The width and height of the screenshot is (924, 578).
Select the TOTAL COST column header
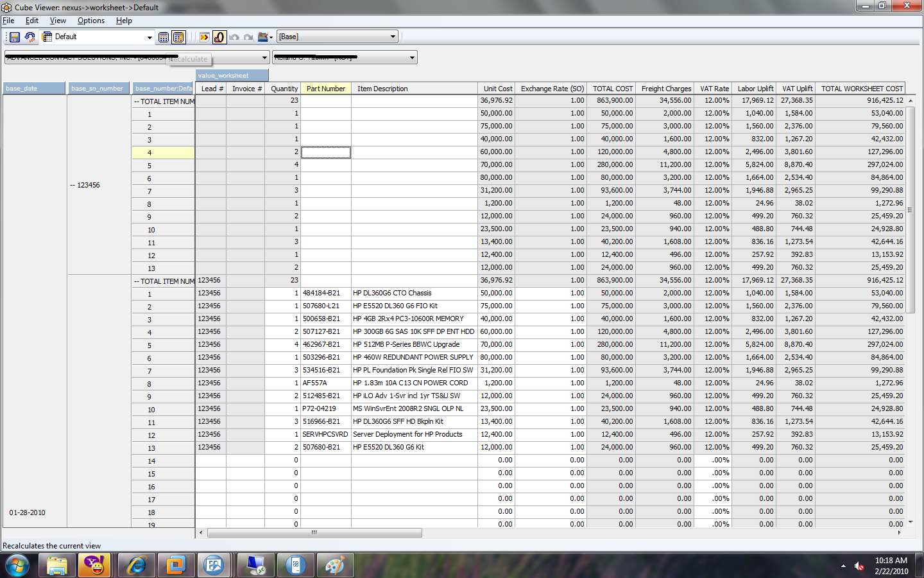pyautogui.click(x=612, y=89)
